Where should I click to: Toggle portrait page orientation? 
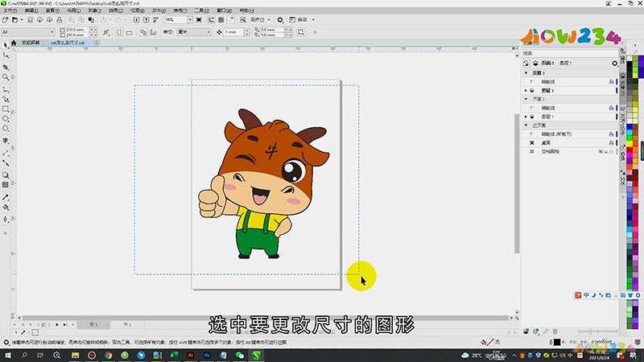click(119, 32)
